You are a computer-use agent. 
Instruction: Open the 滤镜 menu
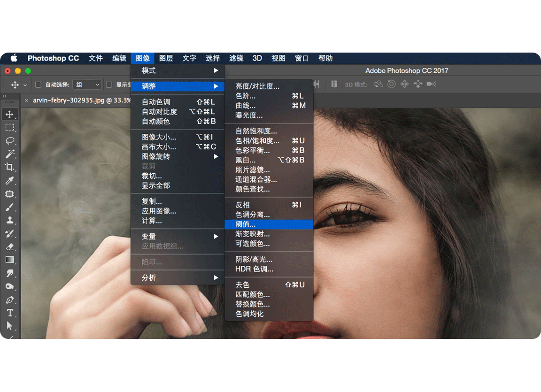coord(236,58)
